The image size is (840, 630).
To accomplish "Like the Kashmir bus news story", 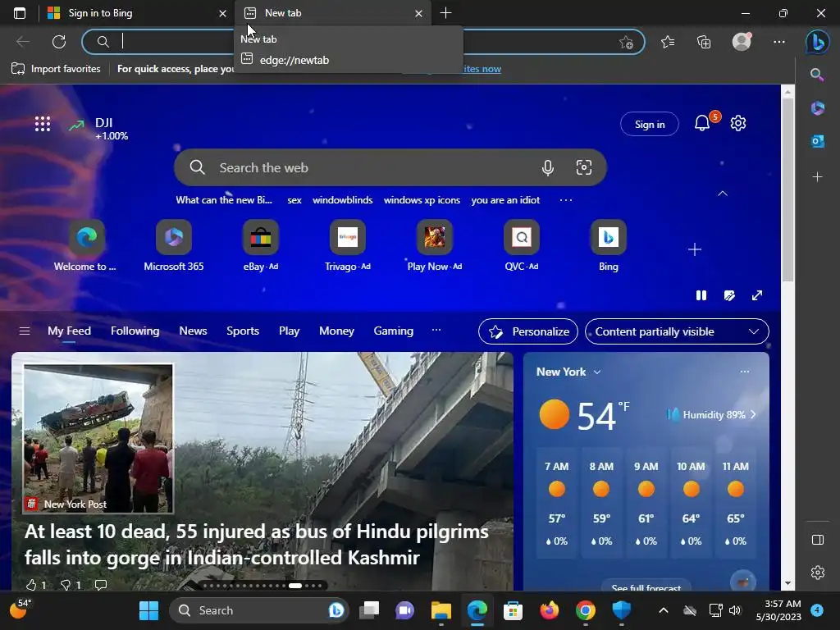I will 35,585.
